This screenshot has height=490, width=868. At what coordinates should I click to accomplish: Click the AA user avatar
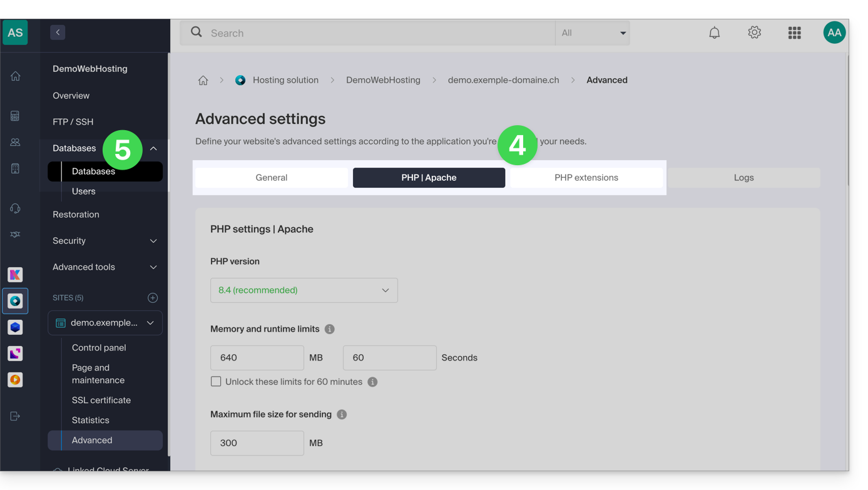tap(834, 33)
